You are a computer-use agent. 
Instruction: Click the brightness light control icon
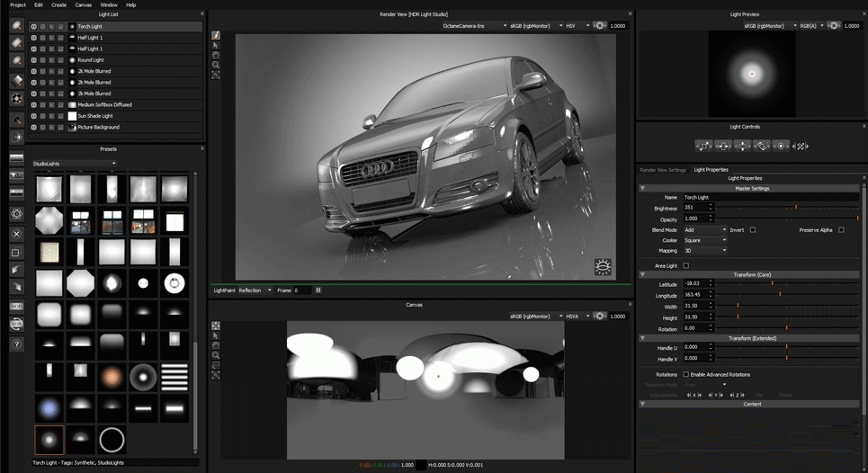click(x=781, y=146)
